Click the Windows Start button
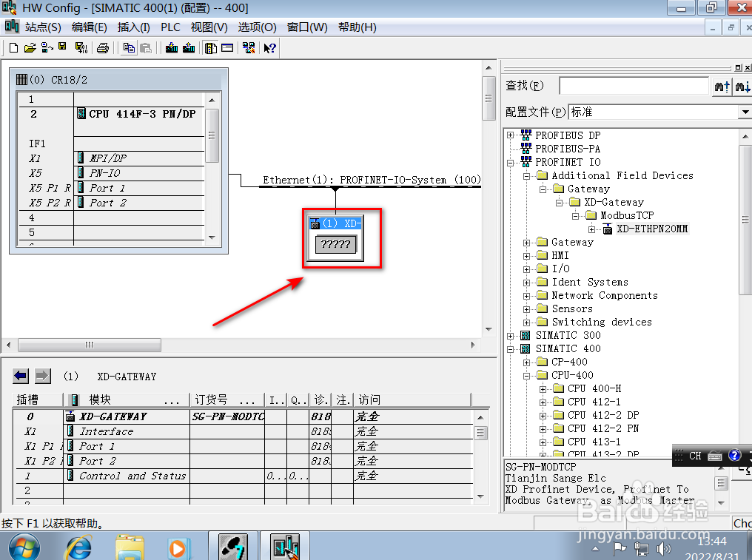Image resolution: width=752 pixels, height=560 pixels. pyautogui.click(x=24, y=547)
